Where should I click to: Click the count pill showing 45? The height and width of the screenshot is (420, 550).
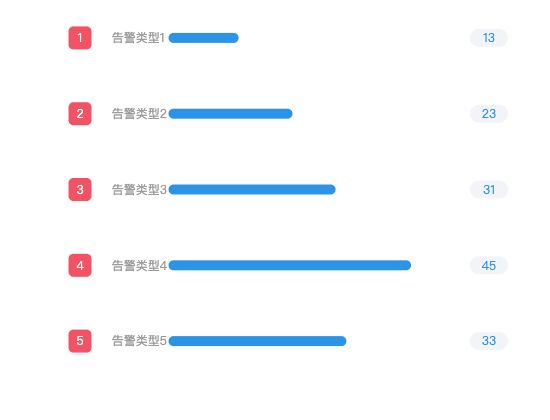[489, 265]
